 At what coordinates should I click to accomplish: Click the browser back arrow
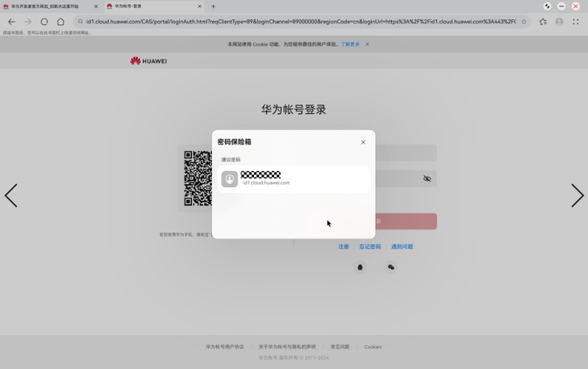coord(11,22)
